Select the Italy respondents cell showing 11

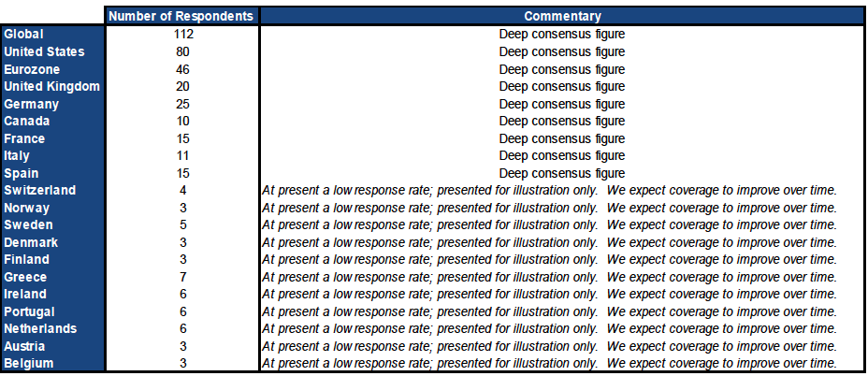tap(182, 155)
